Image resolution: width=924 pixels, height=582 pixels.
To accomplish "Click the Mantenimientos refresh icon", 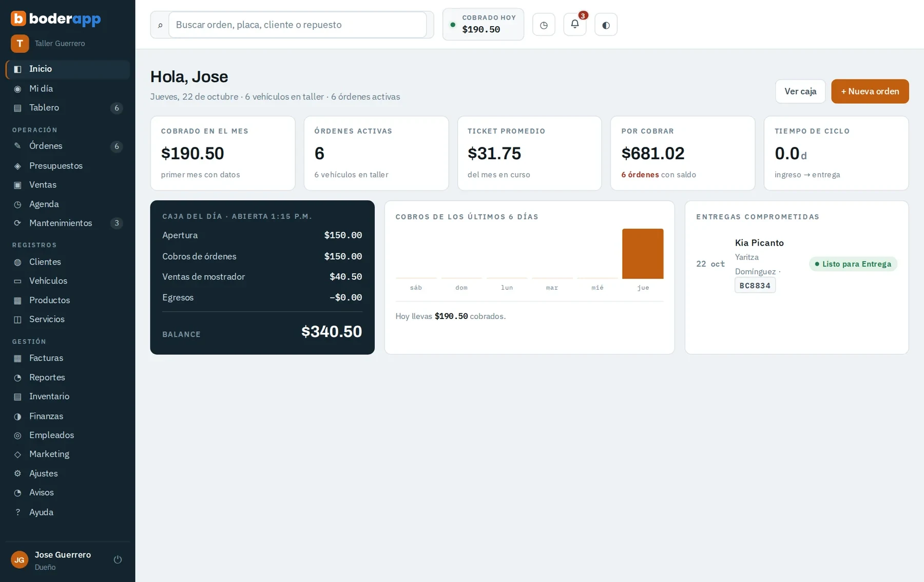I will point(17,223).
